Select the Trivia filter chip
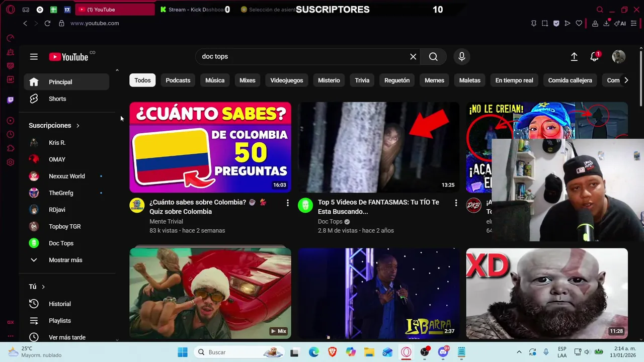Viewport: 644px width, 362px height. coord(362,80)
